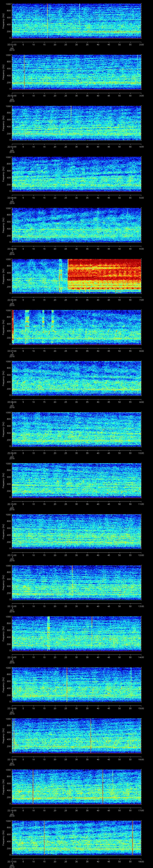Viewport: 153px width, 868px height.
Task: Click the red vertical line in the 22:02:00 panel
Action: click(x=24, y=72)
